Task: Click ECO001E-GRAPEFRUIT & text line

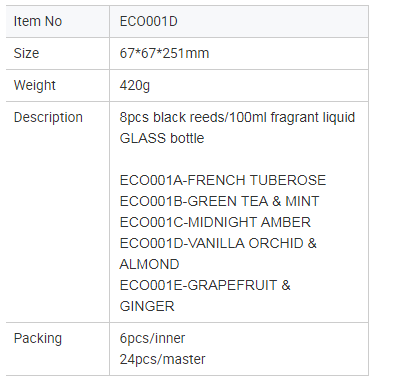Action: pyautogui.click(x=205, y=285)
